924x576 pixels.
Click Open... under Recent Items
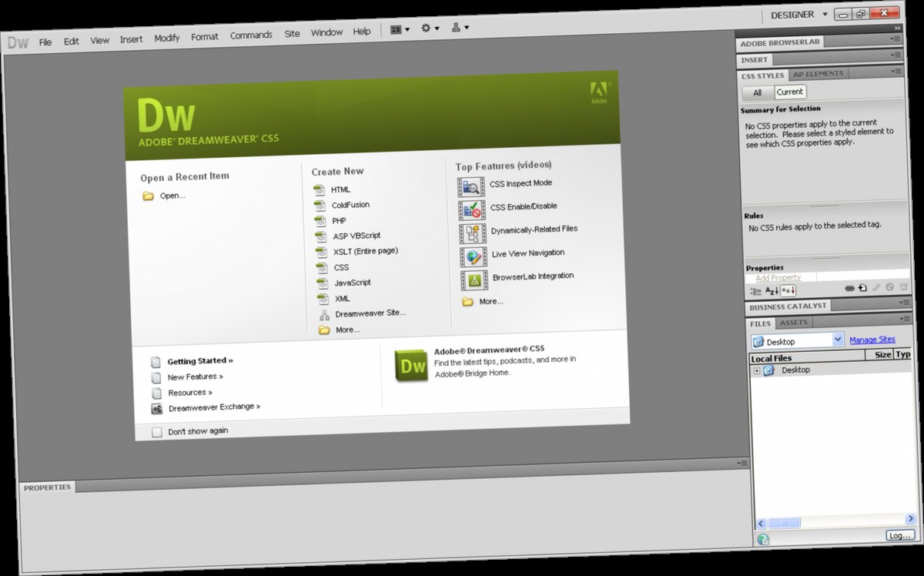[172, 196]
